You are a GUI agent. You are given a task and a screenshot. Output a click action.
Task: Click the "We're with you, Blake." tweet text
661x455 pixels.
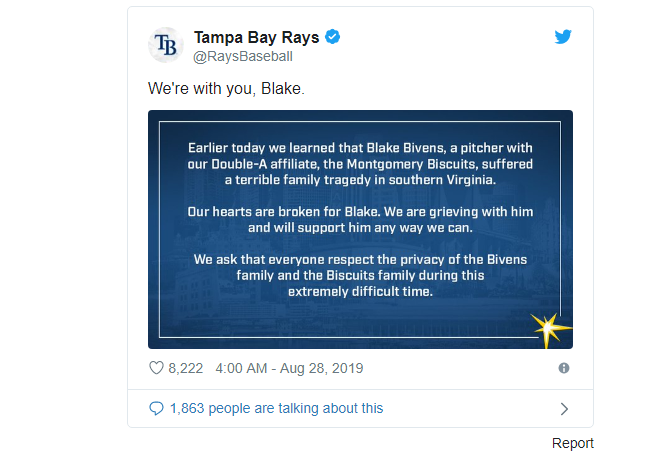point(226,89)
